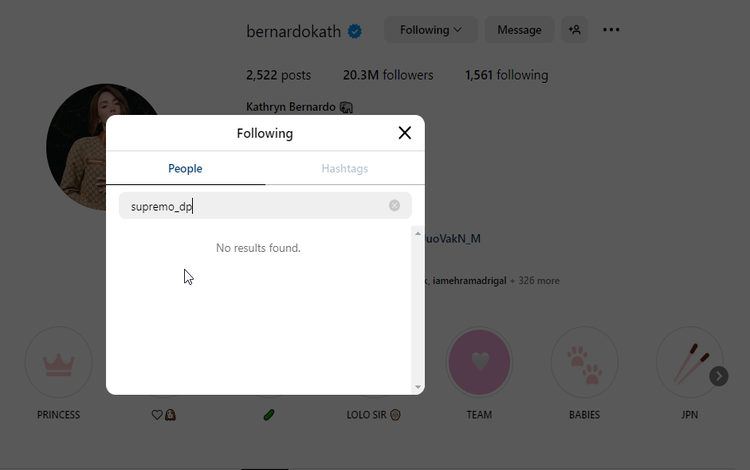This screenshot has width=750, height=470.
Task: Show next highlights with right arrow
Action: [x=718, y=376]
